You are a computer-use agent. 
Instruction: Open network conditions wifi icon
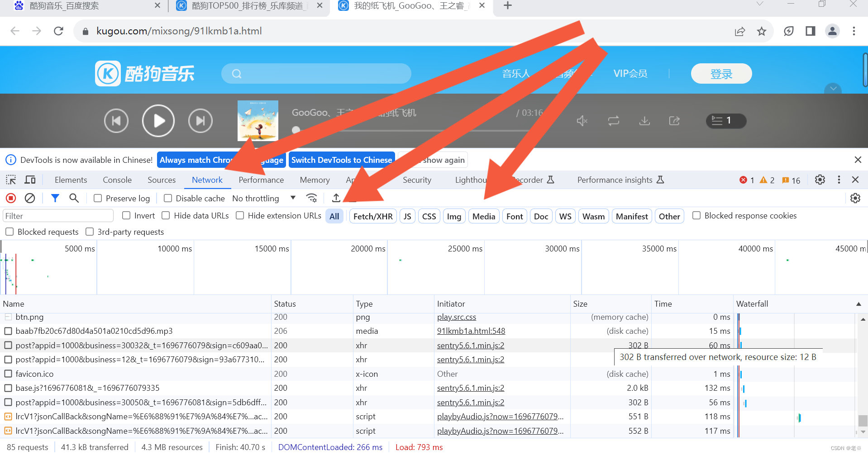pyautogui.click(x=312, y=198)
